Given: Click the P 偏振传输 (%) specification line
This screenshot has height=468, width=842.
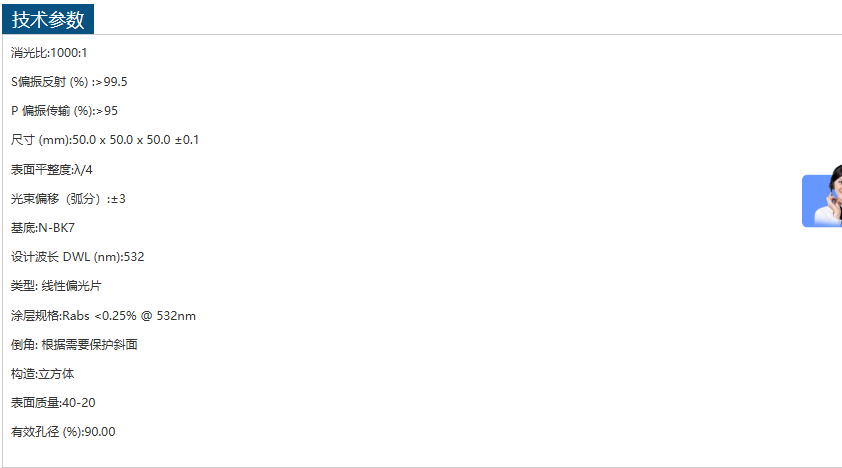Looking at the screenshot, I should coord(64,111).
